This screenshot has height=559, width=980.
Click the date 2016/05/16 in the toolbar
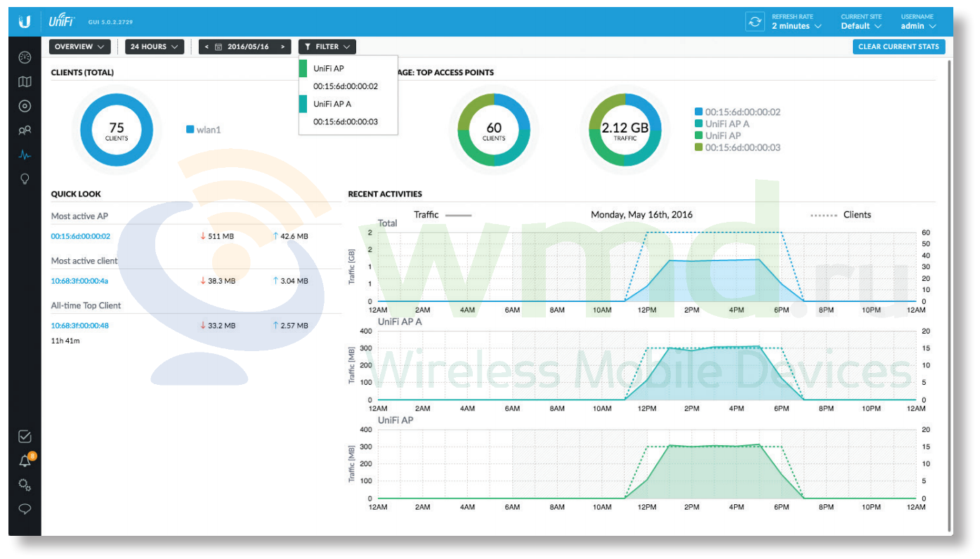click(x=248, y=46)
